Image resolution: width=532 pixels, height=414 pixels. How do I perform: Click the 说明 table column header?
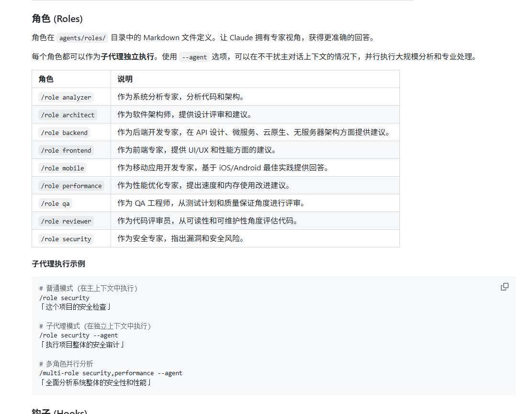(x=125, y=79)
